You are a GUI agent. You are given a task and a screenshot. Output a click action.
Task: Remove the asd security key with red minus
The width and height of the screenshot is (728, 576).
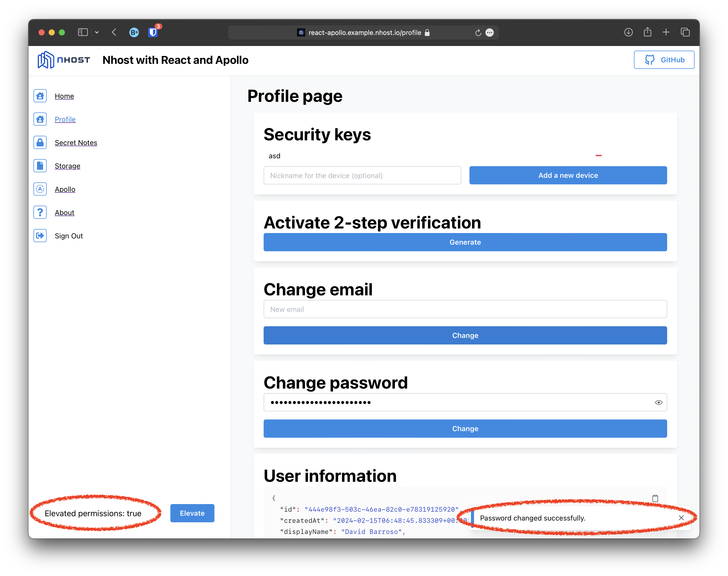pyautogui.click(x=598, y=156)
